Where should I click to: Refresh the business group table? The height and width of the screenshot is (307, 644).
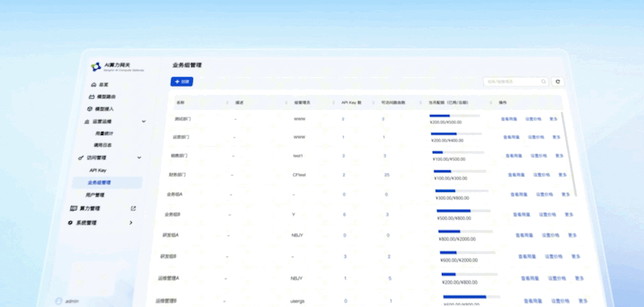tap(558, 81)
